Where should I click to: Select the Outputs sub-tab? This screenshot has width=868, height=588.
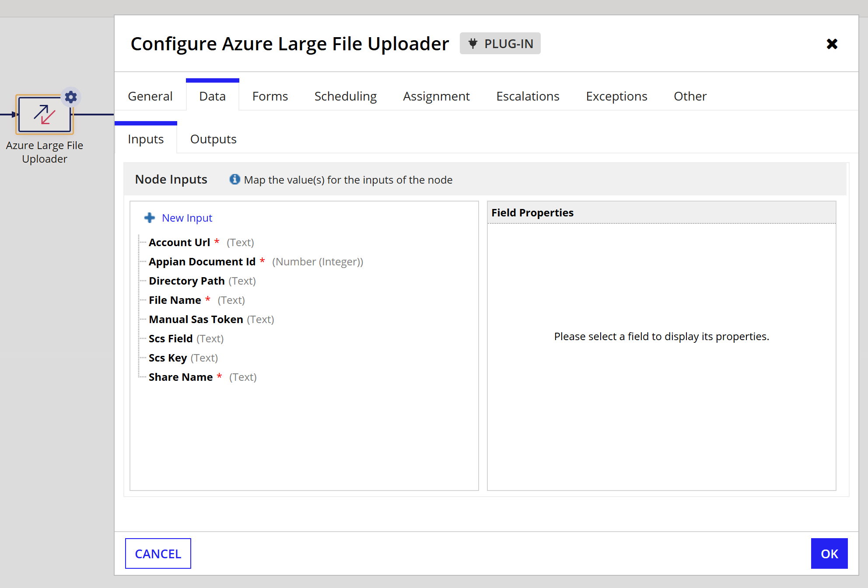tap(213, 139)
